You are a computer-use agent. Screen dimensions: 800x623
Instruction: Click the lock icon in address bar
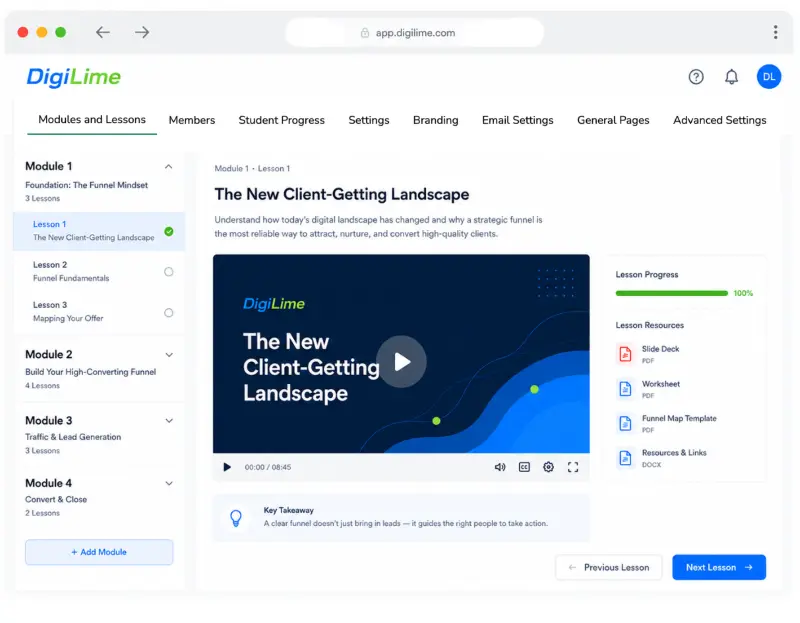click(365, 33)
